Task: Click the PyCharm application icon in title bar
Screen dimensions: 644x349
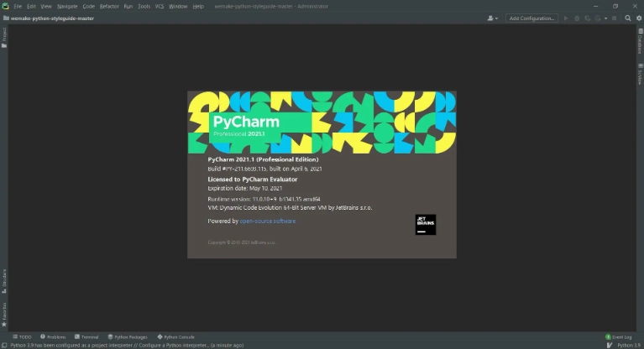Action: click(x=5, y=6)
